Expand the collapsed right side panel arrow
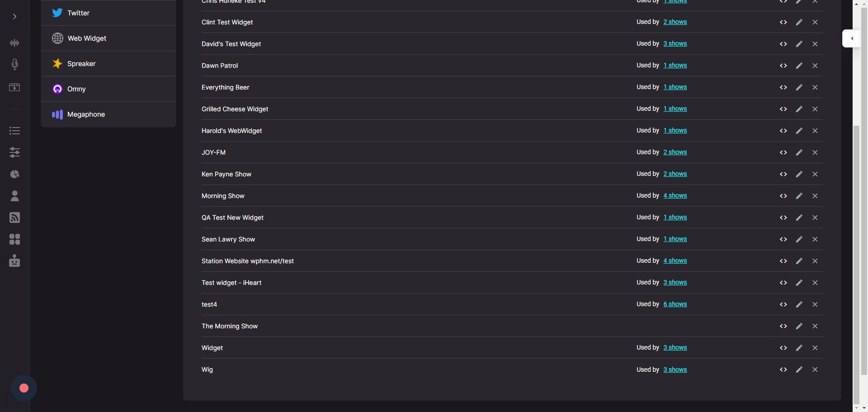The image size is (868, 412). [x=851, y=38]
